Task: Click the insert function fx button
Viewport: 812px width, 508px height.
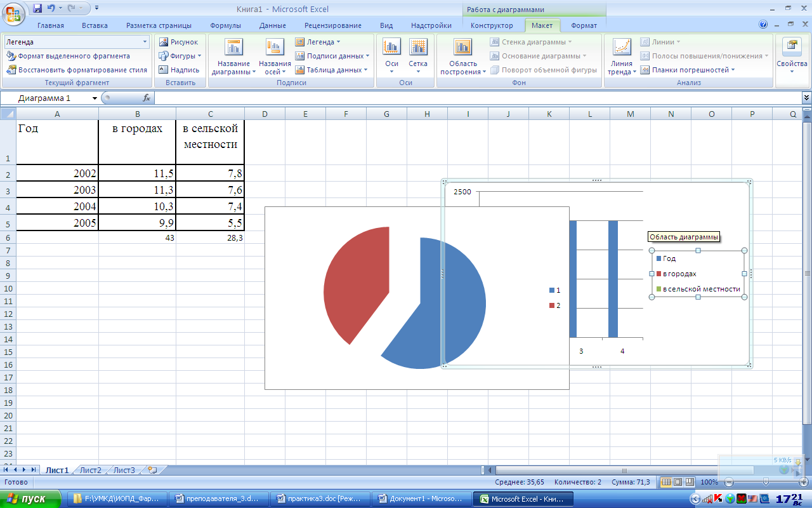Action: pyautogui.click(x=147, y=98)
